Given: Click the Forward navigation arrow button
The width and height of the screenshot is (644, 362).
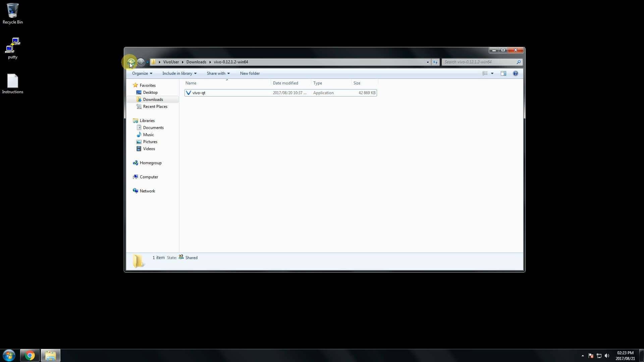Looking at the screenshot, I should click(x=141, y=62).
